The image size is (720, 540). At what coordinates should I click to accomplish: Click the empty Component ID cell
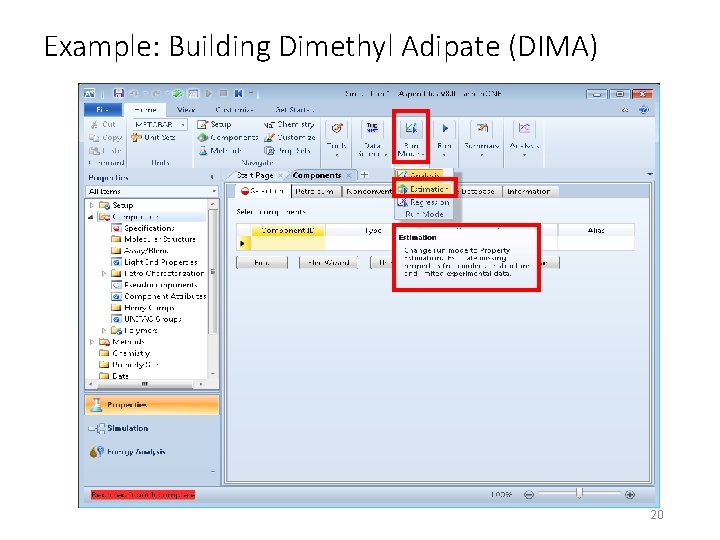pos(288,243)
